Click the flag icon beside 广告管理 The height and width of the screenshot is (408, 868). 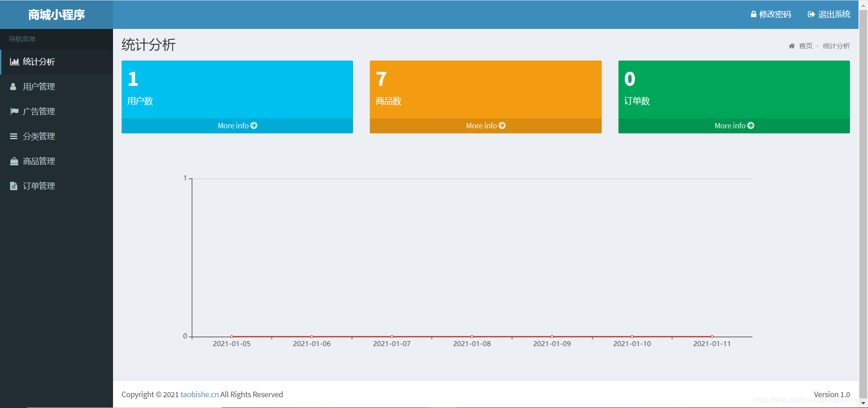tap(14, 111)
